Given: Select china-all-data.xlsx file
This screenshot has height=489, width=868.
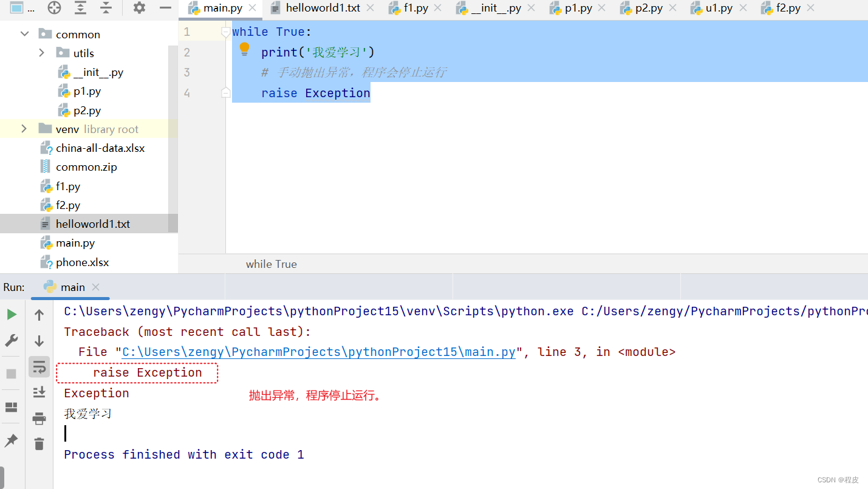Looking at the screenshot, I should [92, 148].
